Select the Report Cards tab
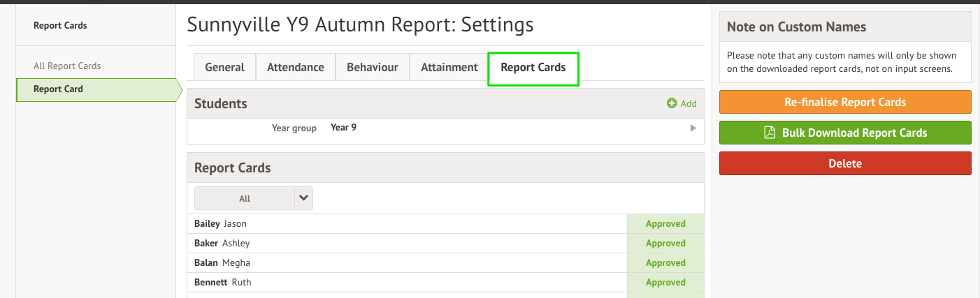The image size is (980, 298). pyautogui.click(x=533, y=68)
